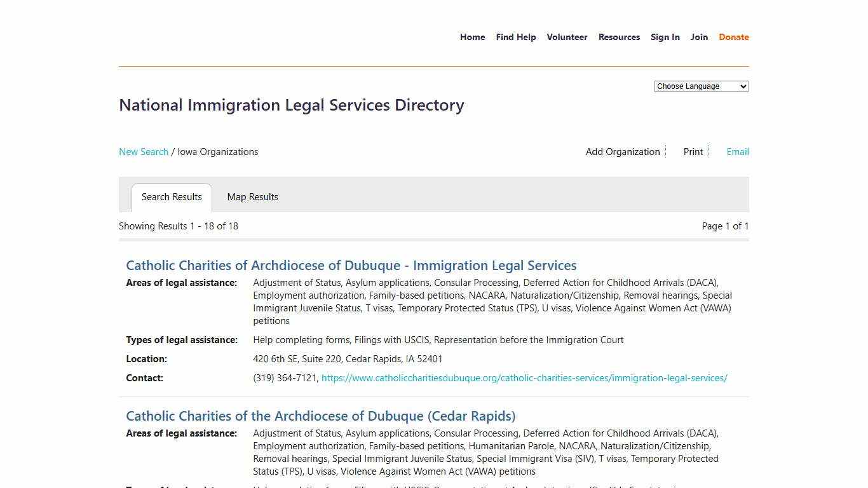Click the Join navigation link
Screen dimensions: 868x488
[x=699, y=37]
